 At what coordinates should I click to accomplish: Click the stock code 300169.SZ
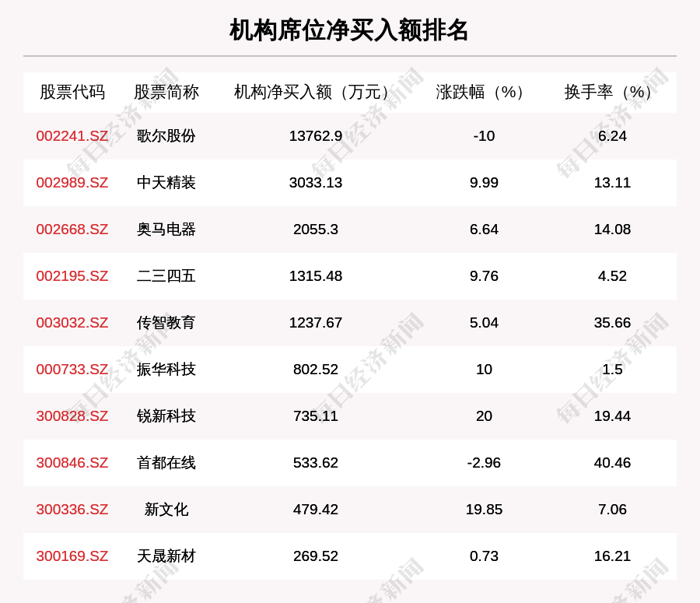(72, 556)
